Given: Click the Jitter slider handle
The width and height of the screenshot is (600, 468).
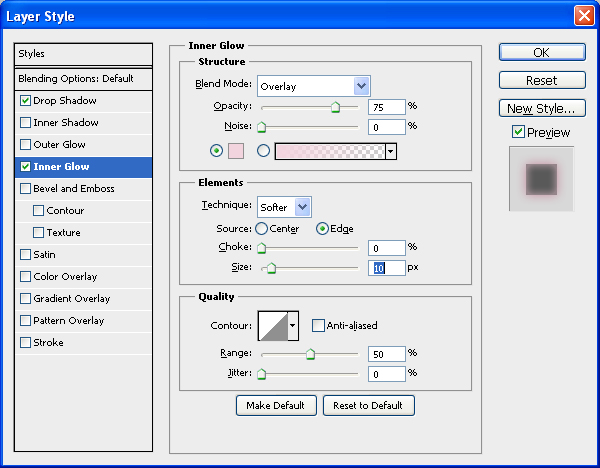Looking at the screenshot, I should click(x=261, y=374).
